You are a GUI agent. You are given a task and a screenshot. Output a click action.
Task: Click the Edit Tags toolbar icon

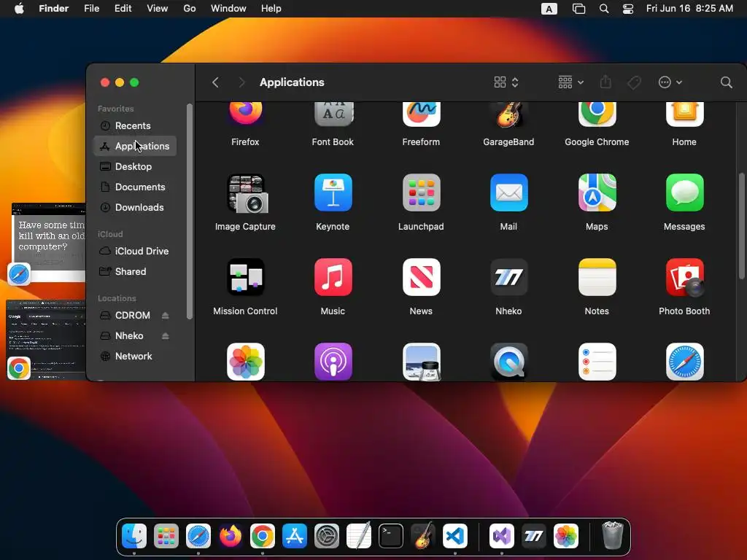click(634, 82)
